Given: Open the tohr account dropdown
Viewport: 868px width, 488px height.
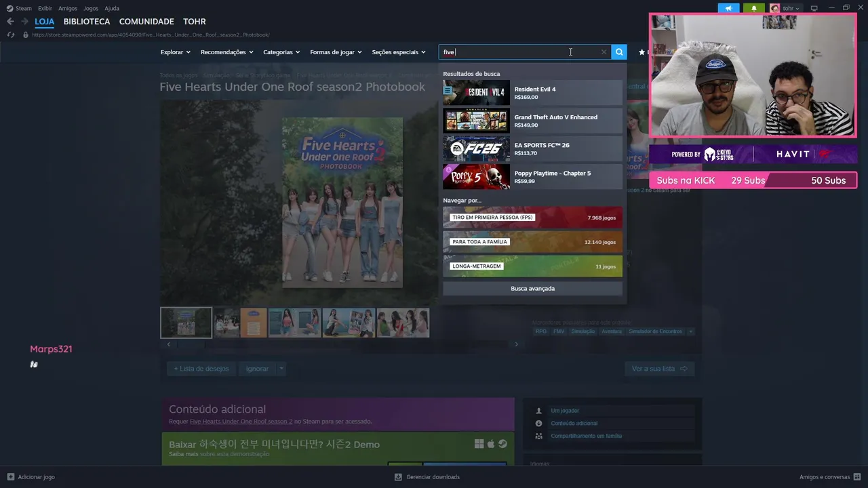Looking at the screenshot, I should click(791, 8).
